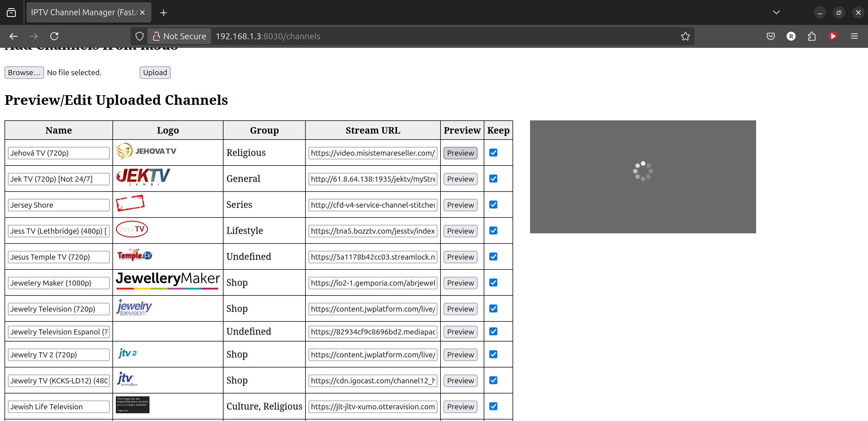The width and height of the screenshot is (868, 421).
Task: Edit the Jek TV stream URL field
Action: coord(373,179)
